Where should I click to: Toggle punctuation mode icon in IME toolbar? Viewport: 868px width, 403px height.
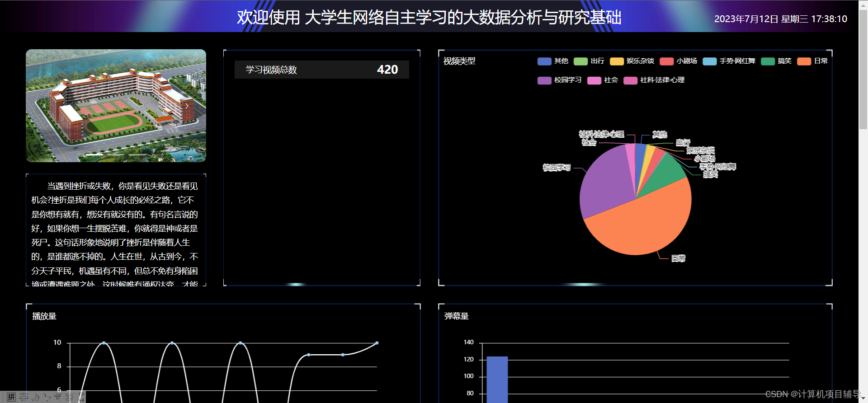tap(47, 397)
